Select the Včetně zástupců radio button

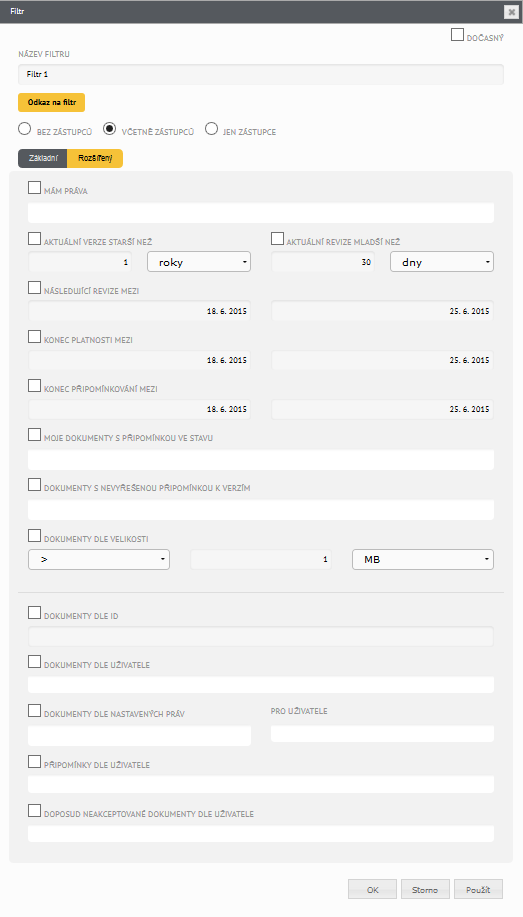pos(109,129)
